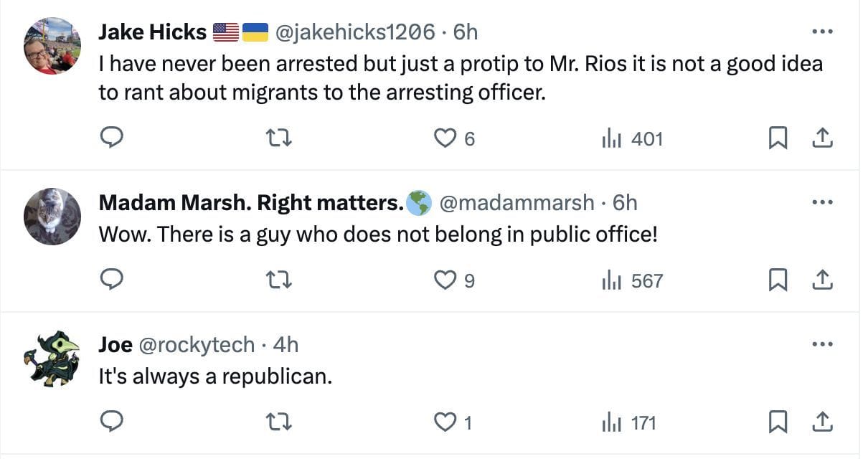Screen dimensions: 868x459
Task: Like Jake Hicks' tweet
Action: point(445,138)
